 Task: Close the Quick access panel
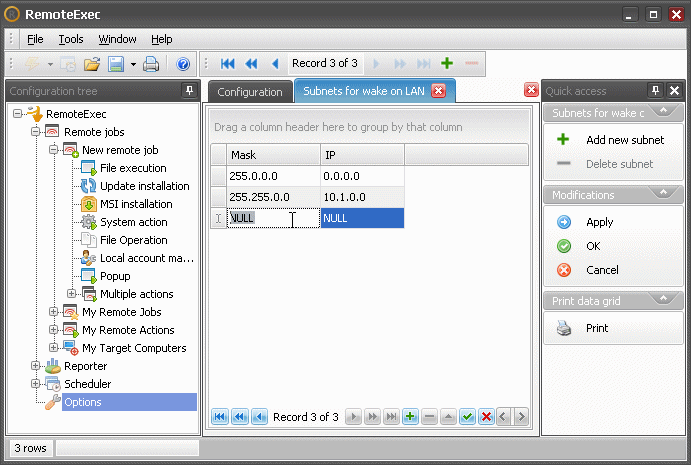674,90
